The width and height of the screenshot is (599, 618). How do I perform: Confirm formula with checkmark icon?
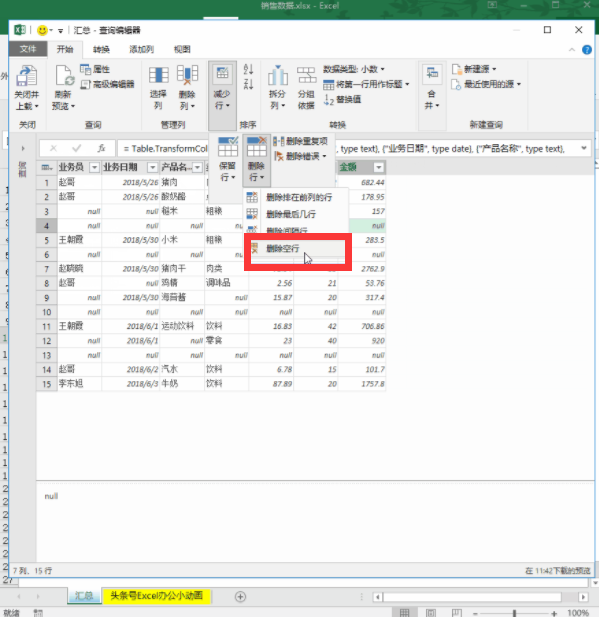(x=77, y=148)
